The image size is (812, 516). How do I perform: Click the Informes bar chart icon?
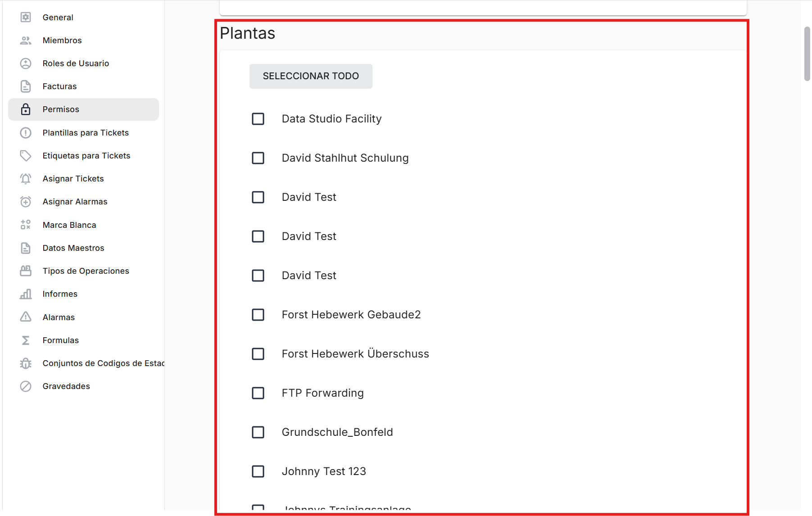(x=26, y=294)
